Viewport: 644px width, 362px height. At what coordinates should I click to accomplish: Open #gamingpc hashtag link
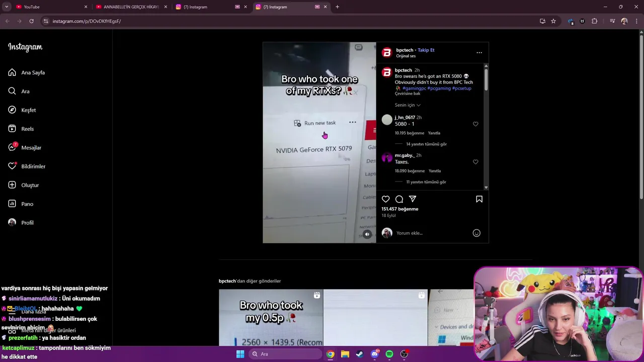coord(414,88)
